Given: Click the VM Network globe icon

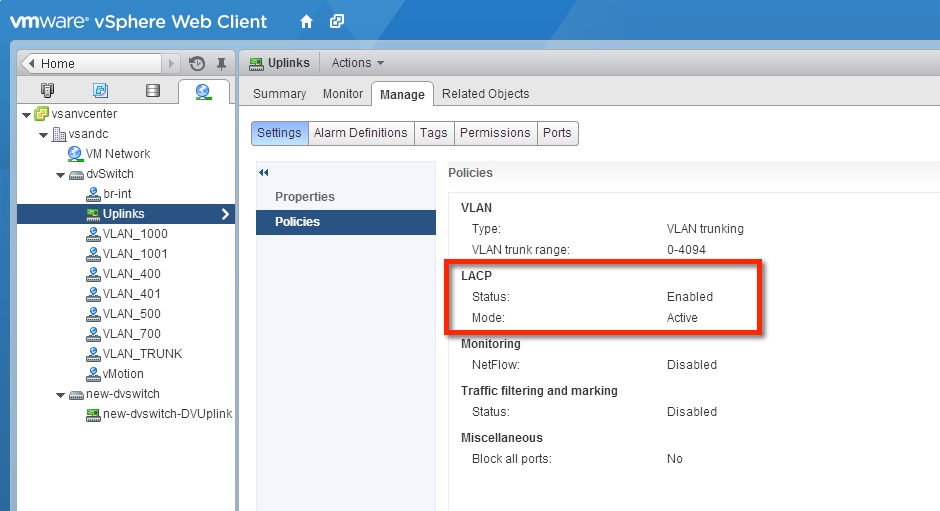Looking at the screenshot, I should click(x=75, y=154).
